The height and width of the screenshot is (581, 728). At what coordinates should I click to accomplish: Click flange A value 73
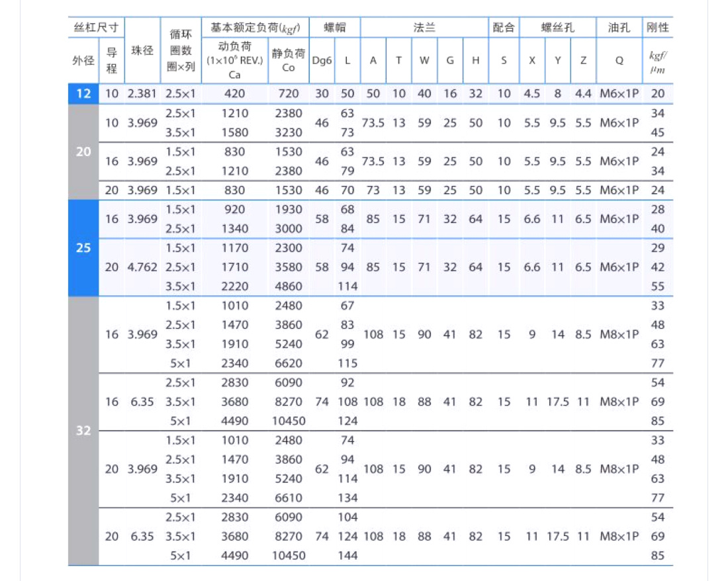click(x=373, y=191)
